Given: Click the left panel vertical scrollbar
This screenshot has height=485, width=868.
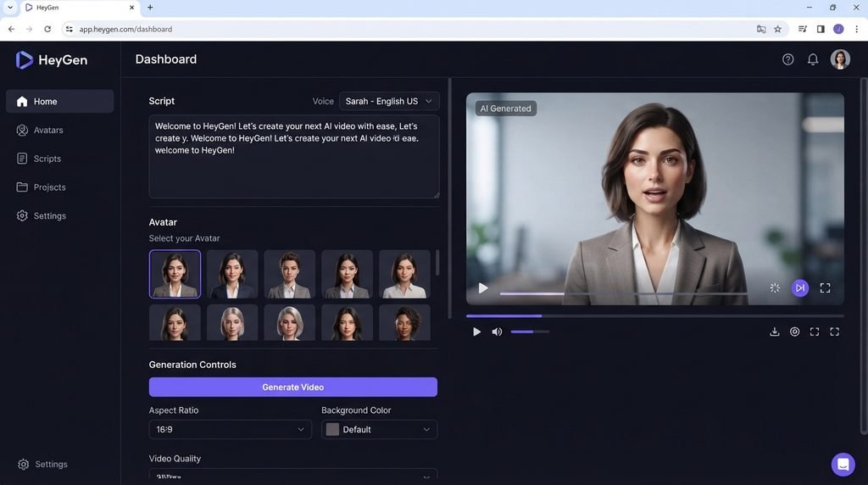Looking at the screenshot, I should (x=449, y=198).
